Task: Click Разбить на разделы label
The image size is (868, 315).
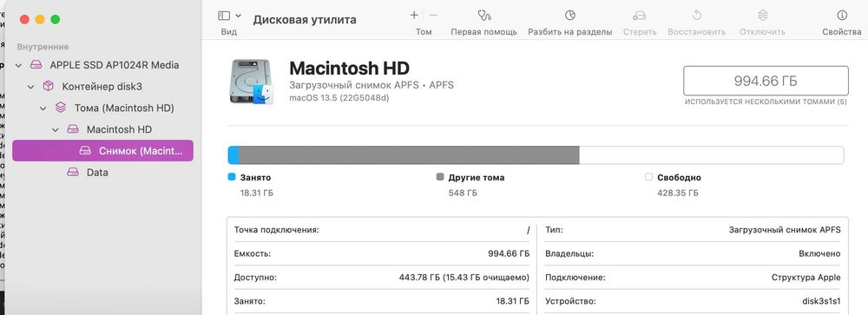Action: pyautogui.click(x=569, y=32)
